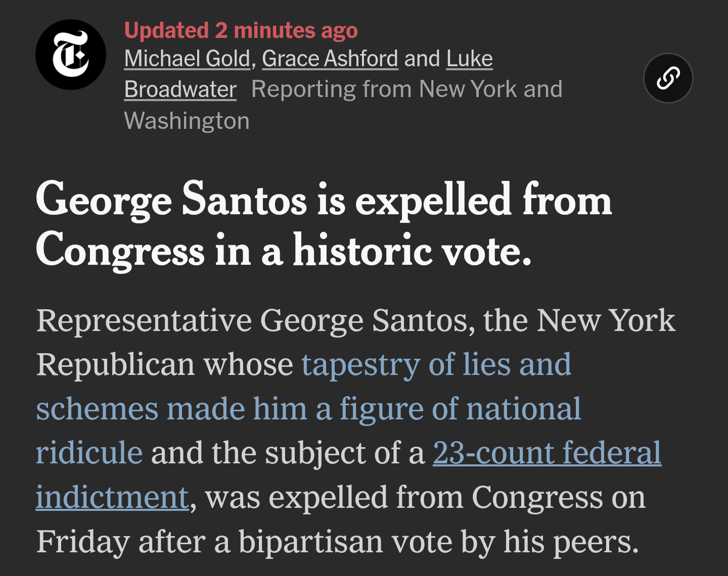The height and width of the screenshot is (576, 728).
Task: Click the word "Luke" in the byline
Action: (x=470, y=59)
